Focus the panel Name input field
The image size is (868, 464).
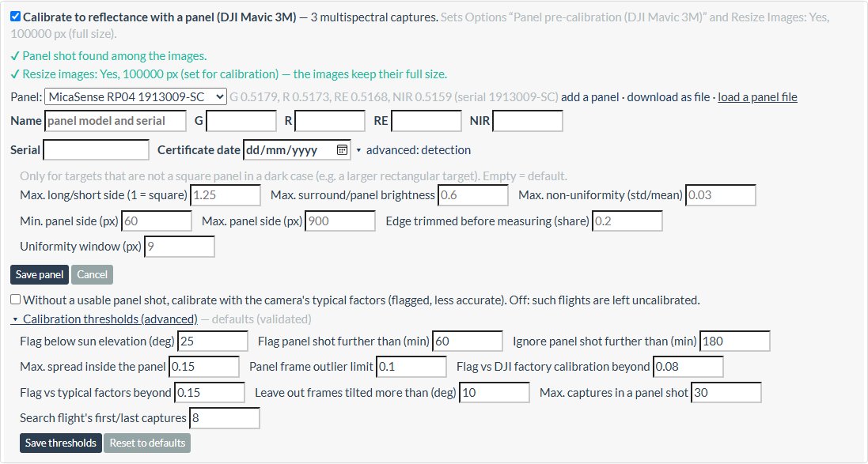tap(116, 121)
